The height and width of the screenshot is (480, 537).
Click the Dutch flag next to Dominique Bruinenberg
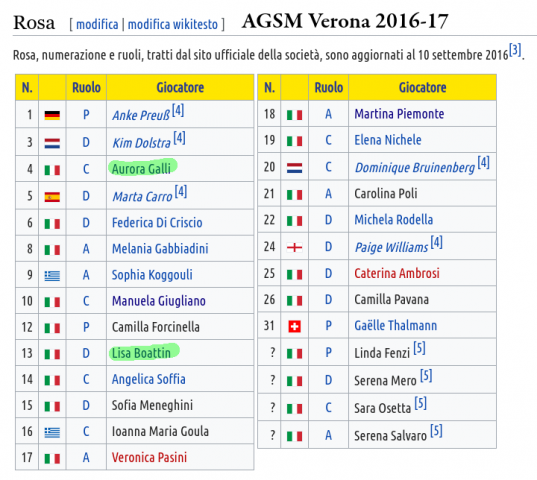[x=294, y=168]
